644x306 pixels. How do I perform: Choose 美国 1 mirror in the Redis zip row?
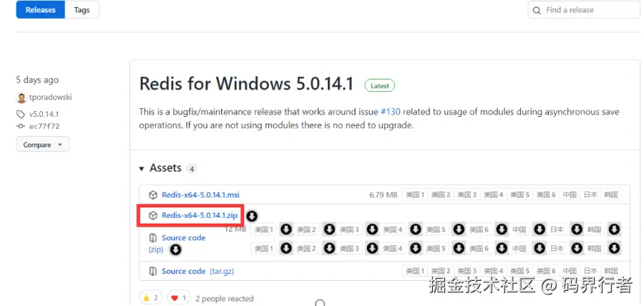264,229
